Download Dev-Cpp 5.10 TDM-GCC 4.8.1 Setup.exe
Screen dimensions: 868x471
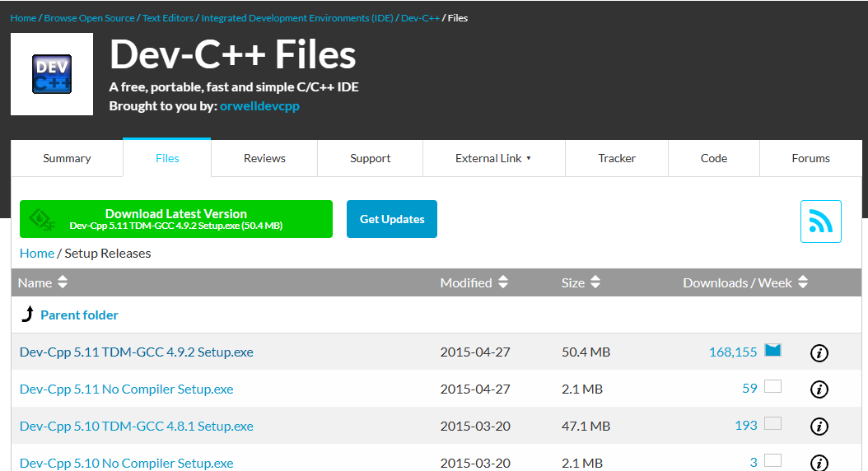(137, 427)
